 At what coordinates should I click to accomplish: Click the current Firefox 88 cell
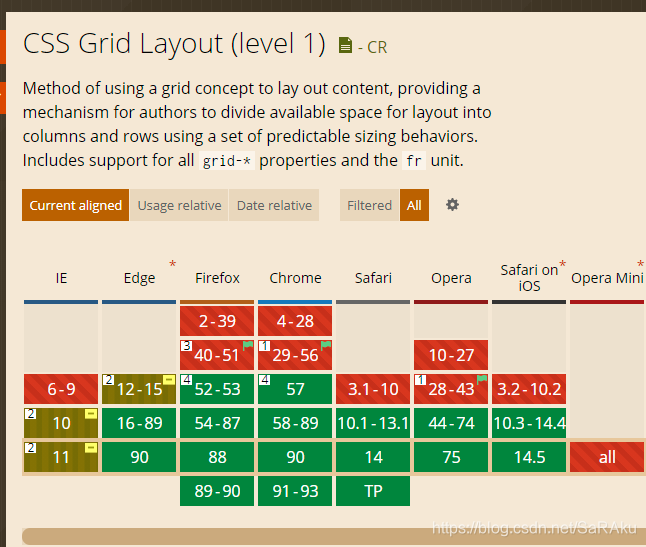pos(217,457)
